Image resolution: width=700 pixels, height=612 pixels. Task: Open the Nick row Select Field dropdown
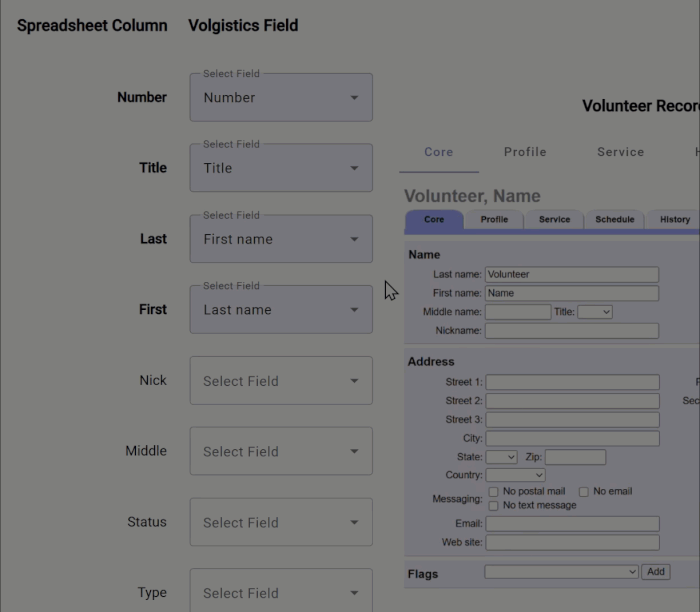(x=280, y=381)
